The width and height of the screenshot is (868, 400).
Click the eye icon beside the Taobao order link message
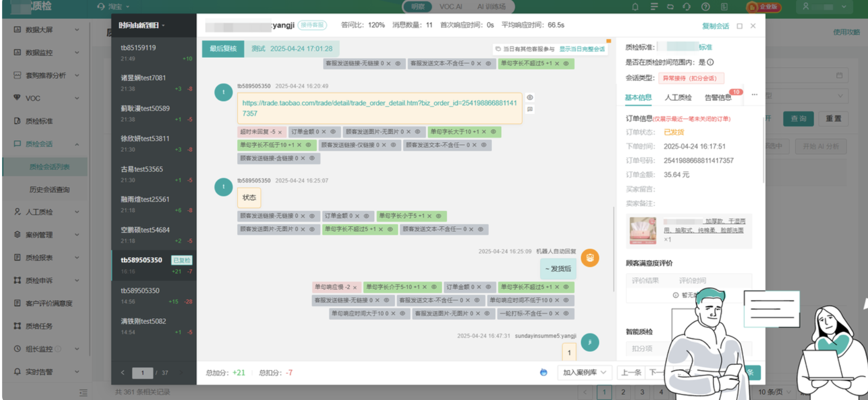click(530, 97)
